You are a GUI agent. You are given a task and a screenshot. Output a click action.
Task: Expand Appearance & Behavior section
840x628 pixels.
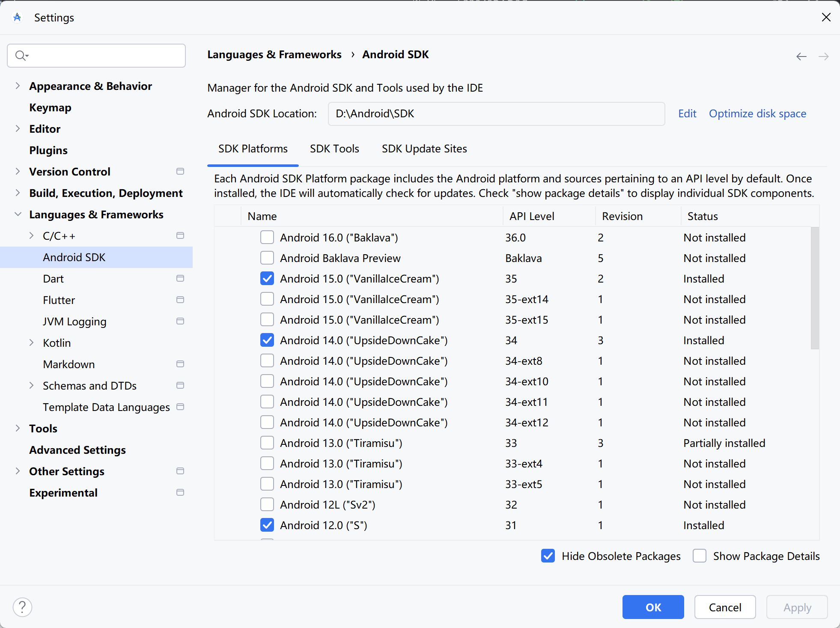coord(18,86)
